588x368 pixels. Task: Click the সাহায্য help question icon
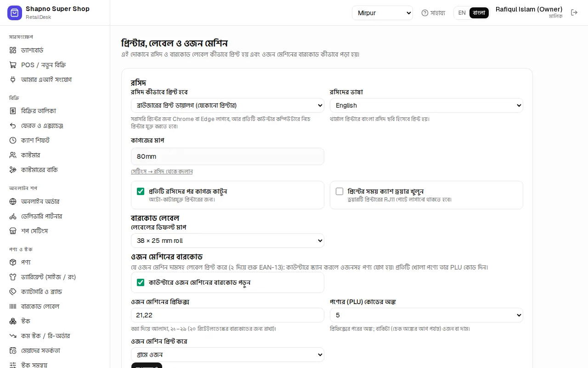pyautogui.click(x=425, y=13)
